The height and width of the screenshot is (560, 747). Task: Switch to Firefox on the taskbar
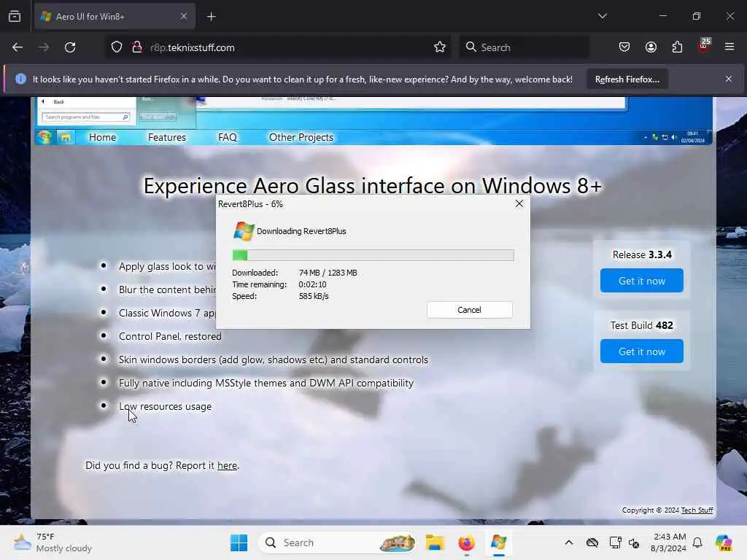tap(466, 542)
